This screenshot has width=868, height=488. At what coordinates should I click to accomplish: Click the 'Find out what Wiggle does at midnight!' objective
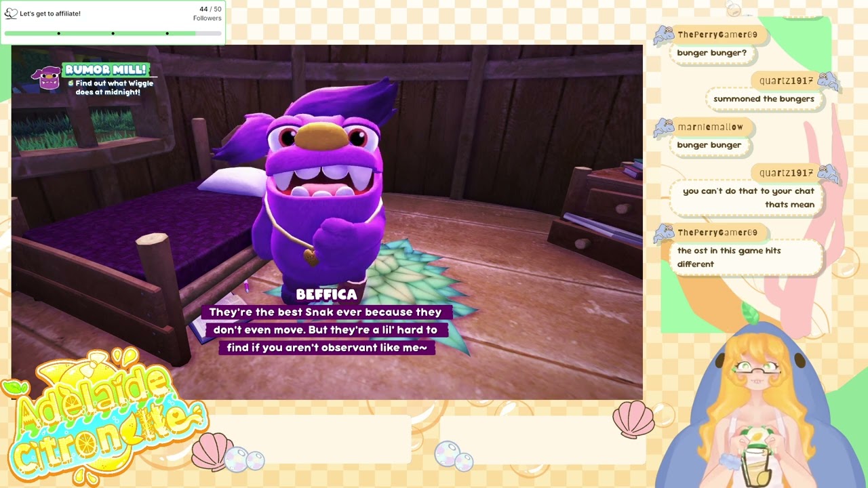tap(114, 87)
